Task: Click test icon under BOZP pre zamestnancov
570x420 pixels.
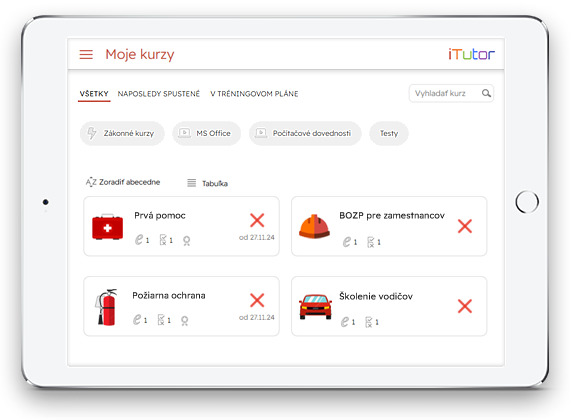Action: point(370,242)
